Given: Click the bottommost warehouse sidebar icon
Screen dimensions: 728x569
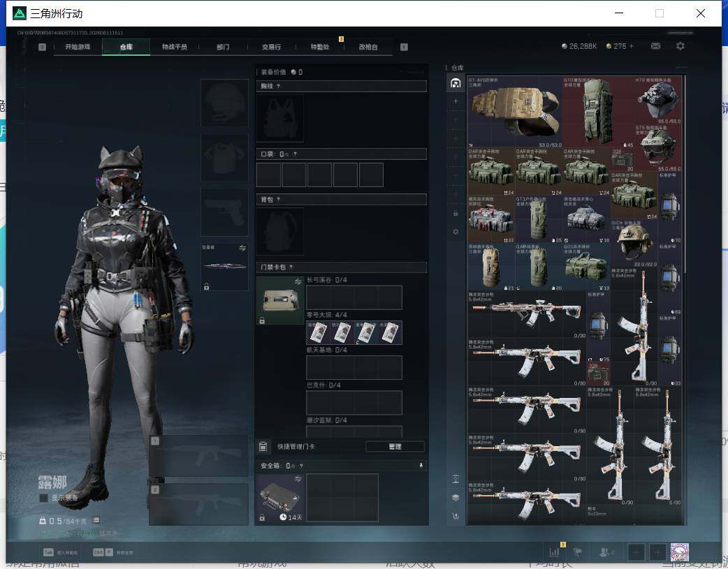Looking at the screenshot, I should (x=456, y=516).
